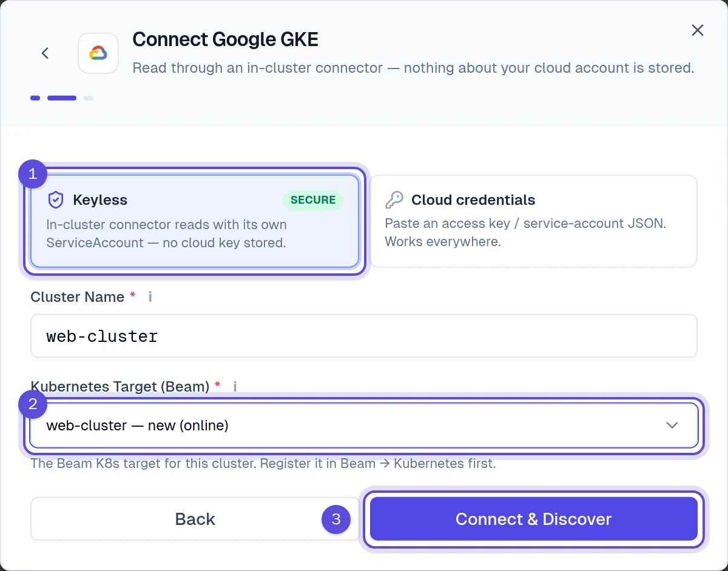Select the Keyless connection option

pos(195,221)
